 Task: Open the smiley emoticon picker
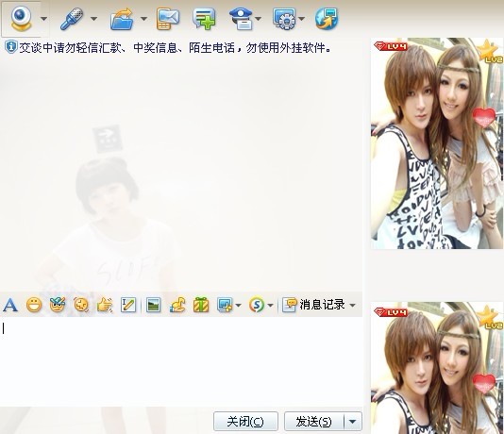click(x=34, y=305)
